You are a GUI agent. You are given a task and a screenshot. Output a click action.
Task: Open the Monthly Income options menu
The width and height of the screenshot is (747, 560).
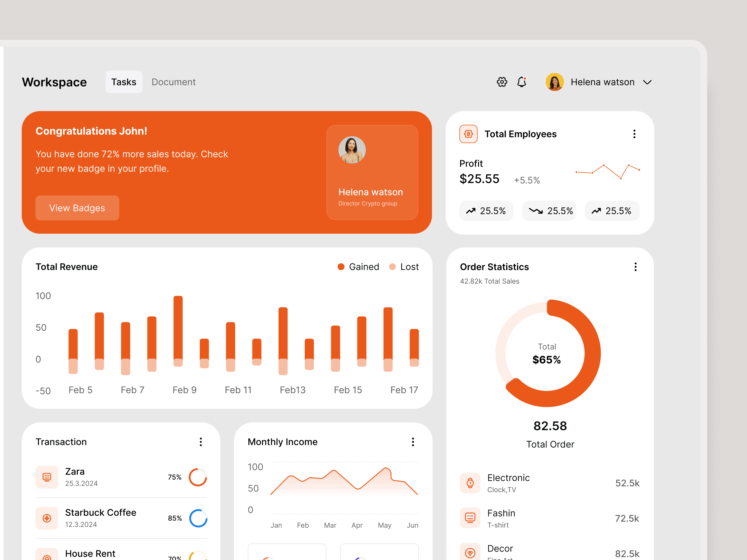413,442
